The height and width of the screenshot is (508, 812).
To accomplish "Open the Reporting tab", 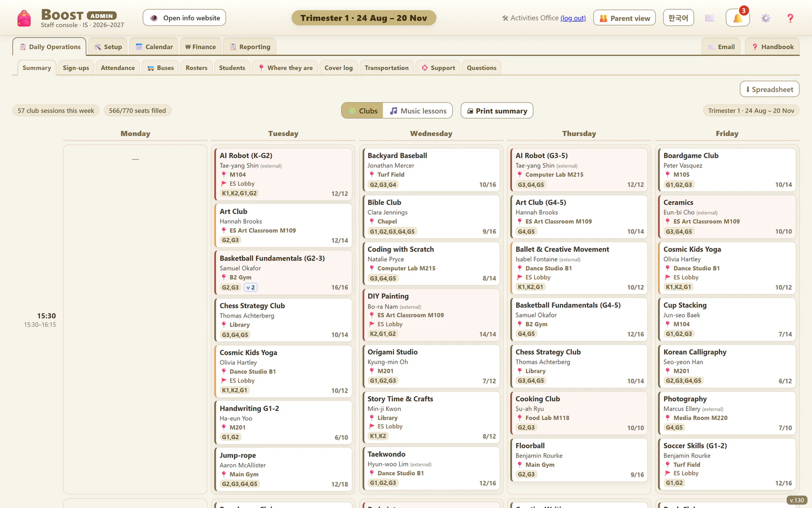I will point(250,47).
